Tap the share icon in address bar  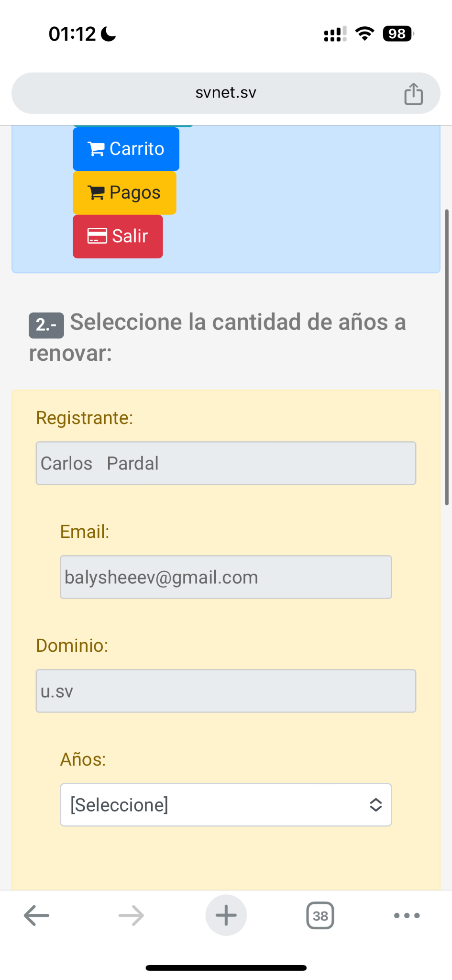[413, 93]
